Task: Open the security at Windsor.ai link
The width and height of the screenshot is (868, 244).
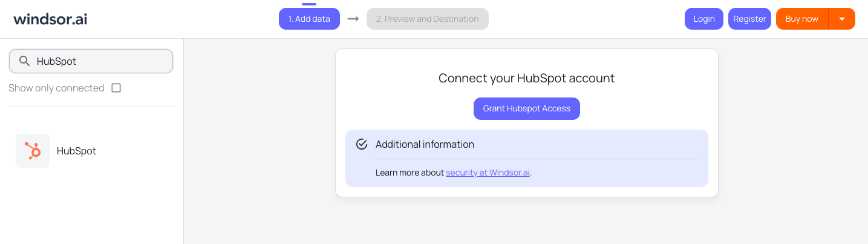Action: coord(488,173)
